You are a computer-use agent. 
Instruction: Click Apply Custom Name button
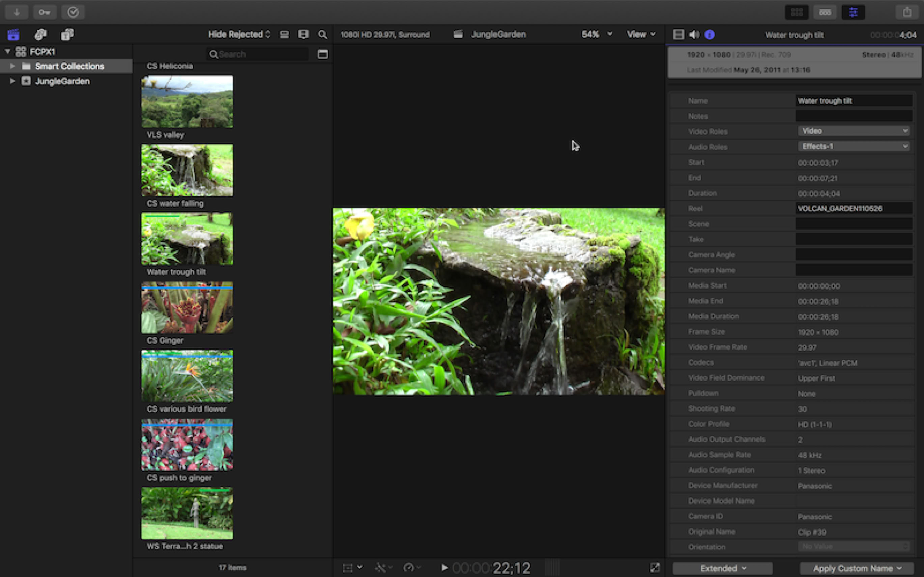pyautogui.click(x=857, y=568)
